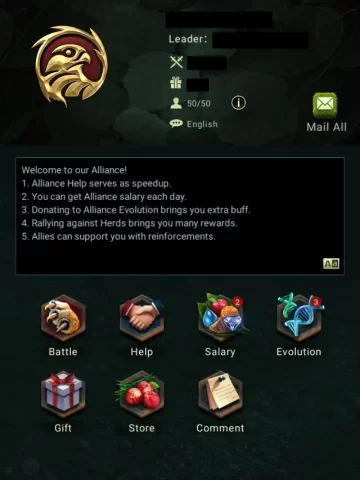The image size is (360, 480).
Task: Click the Salary label
Action: (220, 352)
